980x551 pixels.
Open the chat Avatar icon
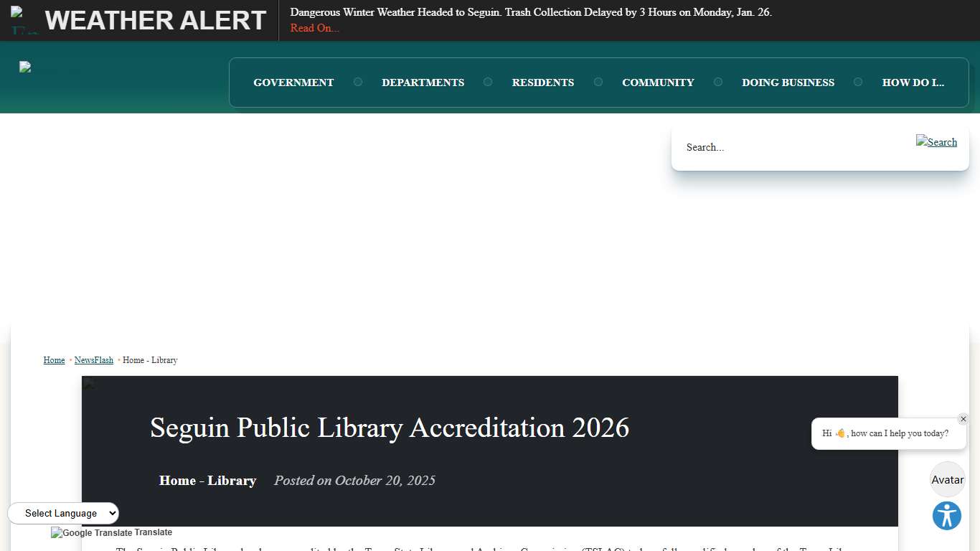pyautogui.click(x=947, y=479)
